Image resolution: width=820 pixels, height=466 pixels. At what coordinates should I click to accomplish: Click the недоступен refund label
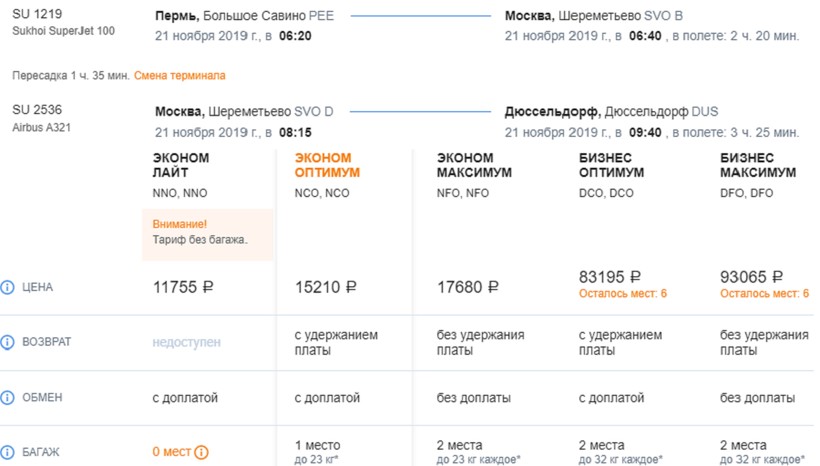pos(186,343)
